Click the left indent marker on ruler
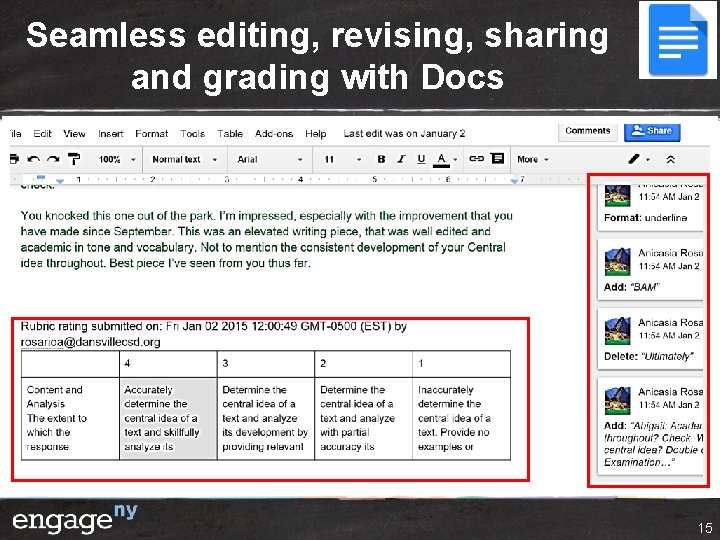 tap(60, 182)
